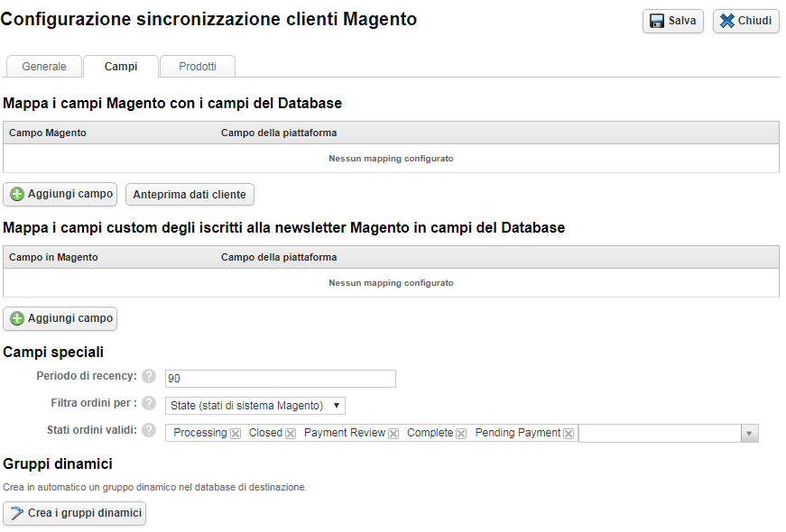
Task: Open help icon for Periodo di recency
Action: pos(149,376)
